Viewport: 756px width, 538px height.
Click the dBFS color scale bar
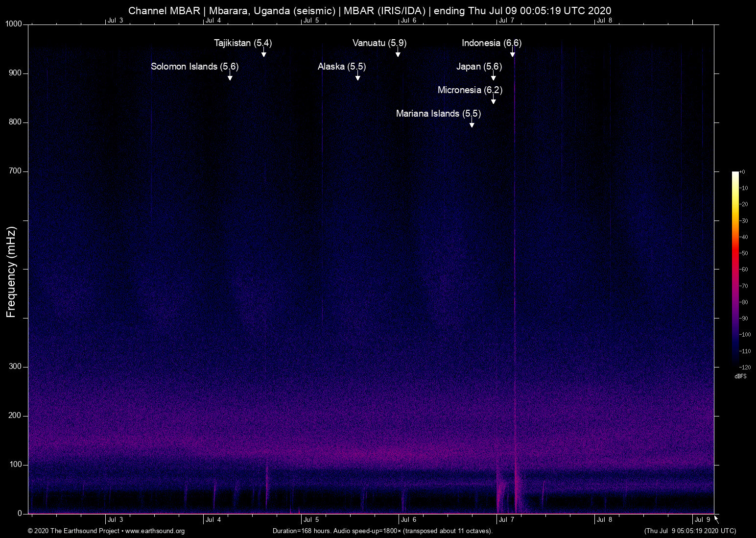pyautogui.click(x=735, y=269)
